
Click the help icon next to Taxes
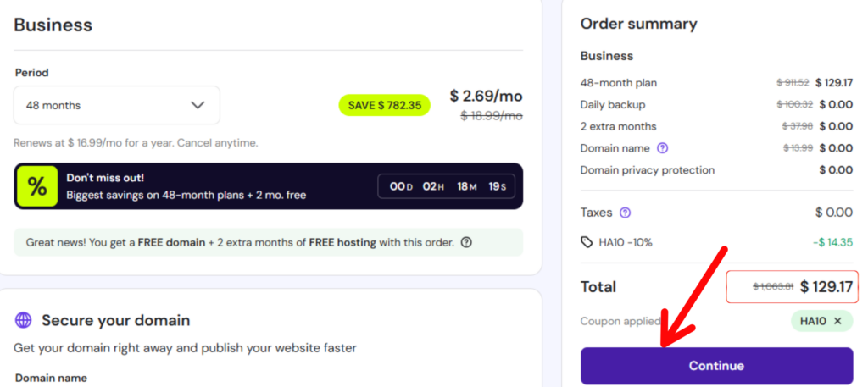[x=625, y=213]
